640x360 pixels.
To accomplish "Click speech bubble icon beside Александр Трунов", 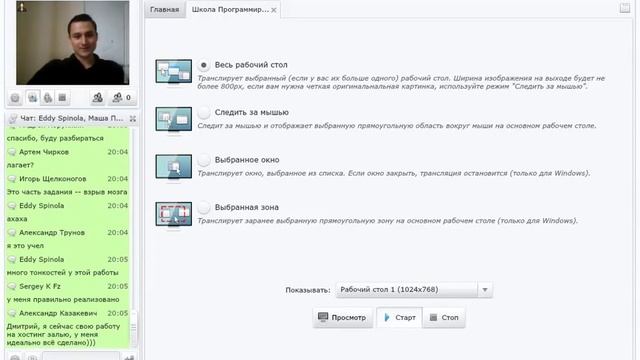I will [x=12, y=233].
